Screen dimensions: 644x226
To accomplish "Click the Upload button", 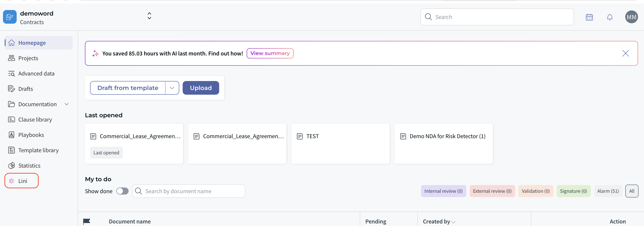I will (201, 88).
